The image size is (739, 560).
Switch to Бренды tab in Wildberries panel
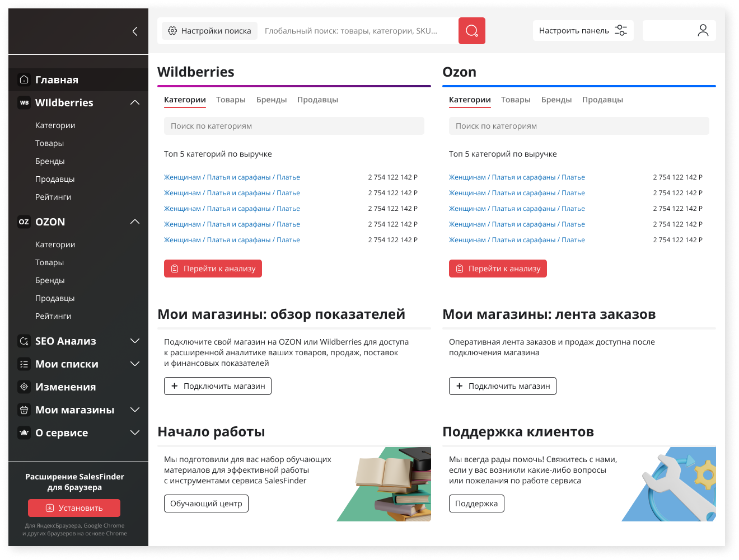272,100
